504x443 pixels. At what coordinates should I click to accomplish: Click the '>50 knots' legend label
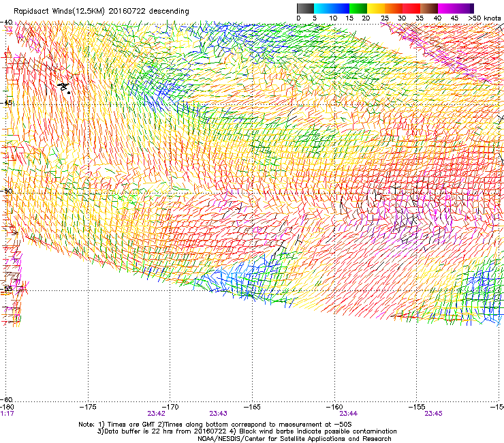[484, 18]
